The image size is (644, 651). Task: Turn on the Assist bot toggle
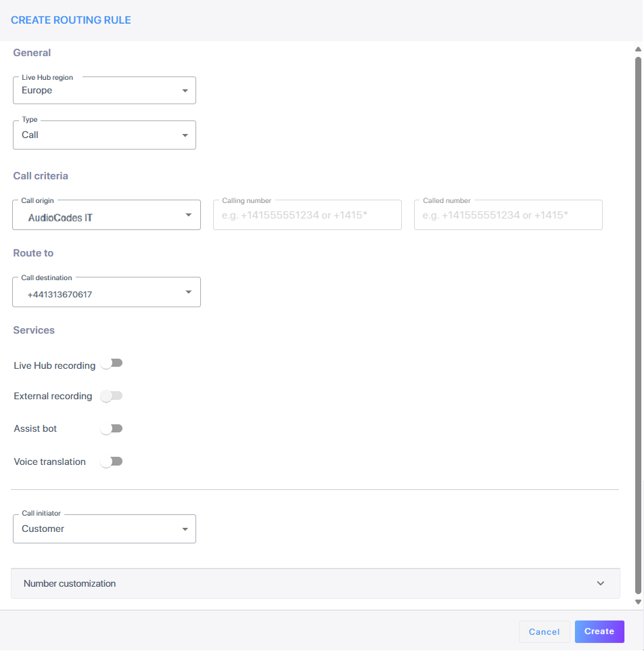(x=111, y=428)
